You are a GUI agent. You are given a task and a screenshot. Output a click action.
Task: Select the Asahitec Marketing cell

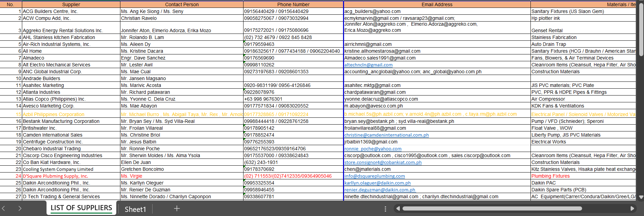point(71,85)
